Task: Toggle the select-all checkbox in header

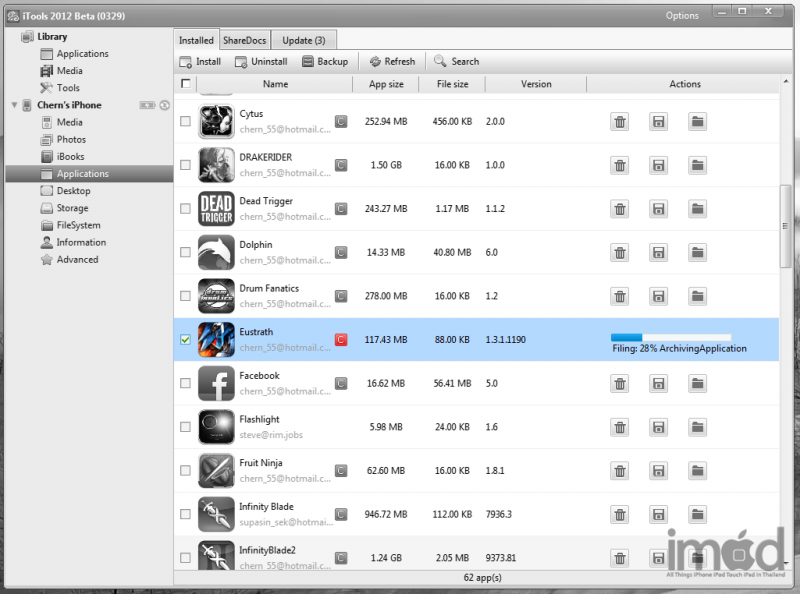Action: pos(185,84)
